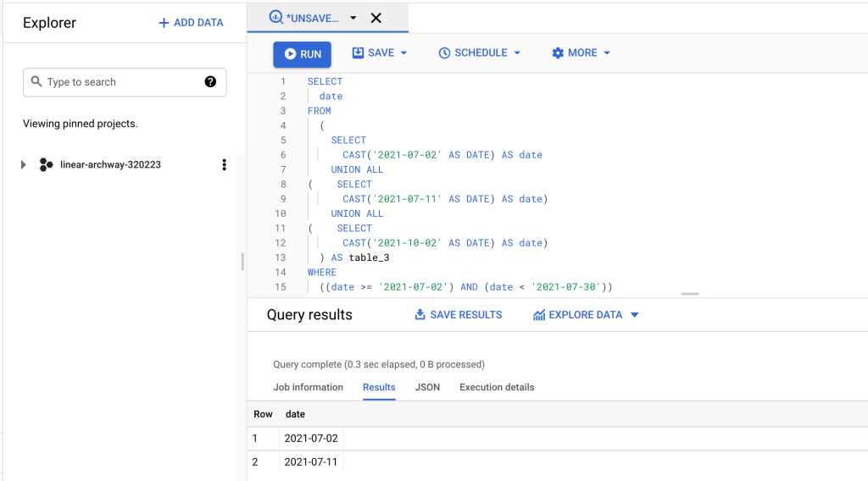
Task: Open the Execution details tab
Action: click(x=497, y=387)
